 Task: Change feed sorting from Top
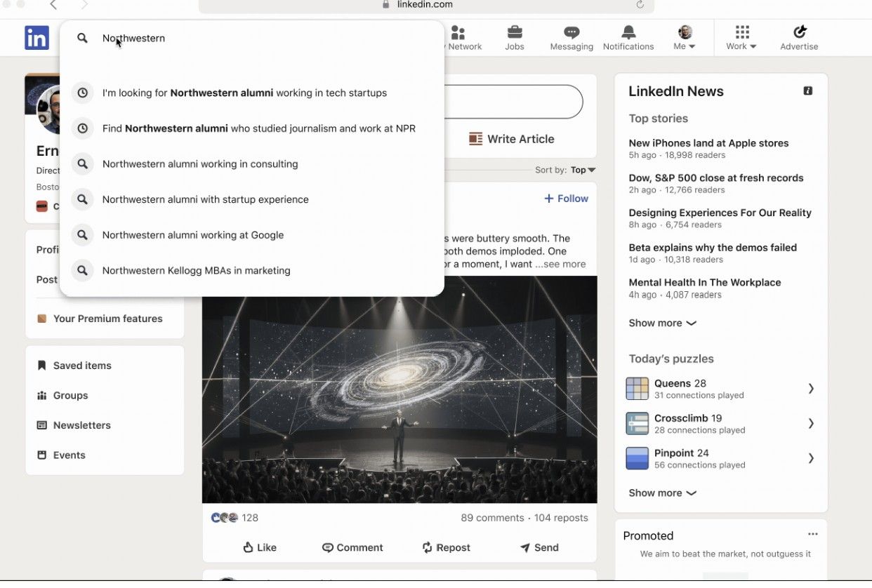coord(583,170)
